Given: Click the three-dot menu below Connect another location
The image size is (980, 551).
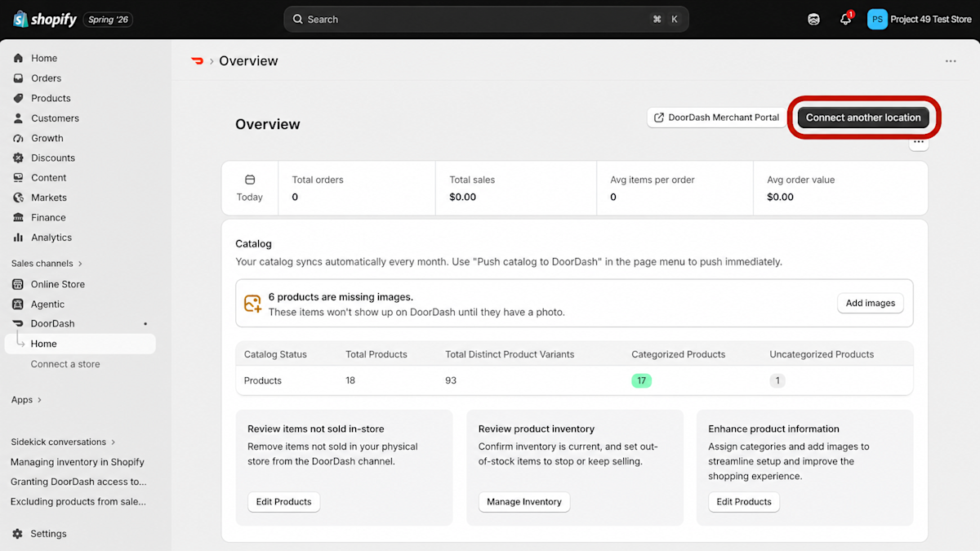Looking at the screenshot, I should pyautogui.click(x=919, y=142).
